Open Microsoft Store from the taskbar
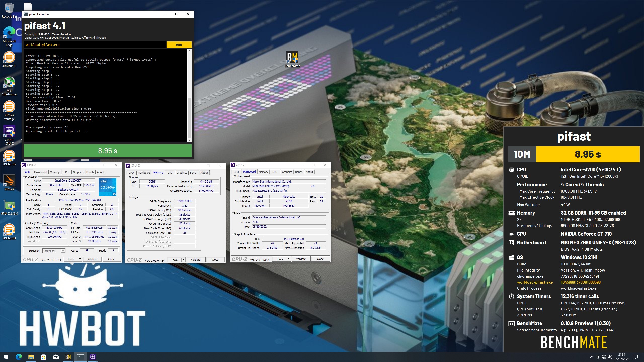 pos(43,357)
